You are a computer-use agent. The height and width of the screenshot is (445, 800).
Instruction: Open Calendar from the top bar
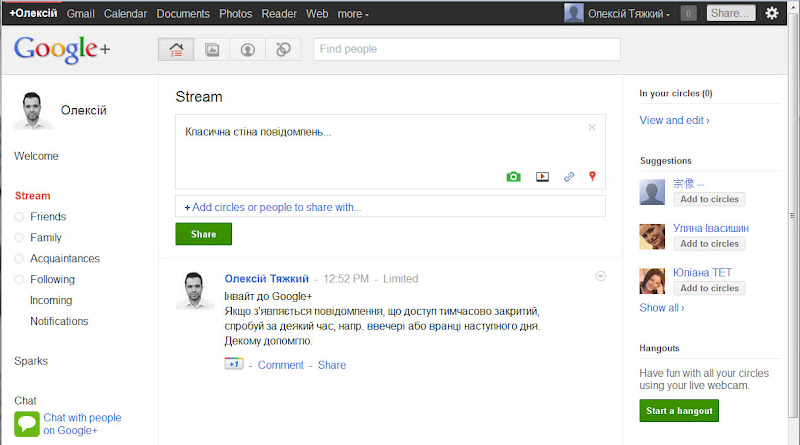click(x=126, y=14)
